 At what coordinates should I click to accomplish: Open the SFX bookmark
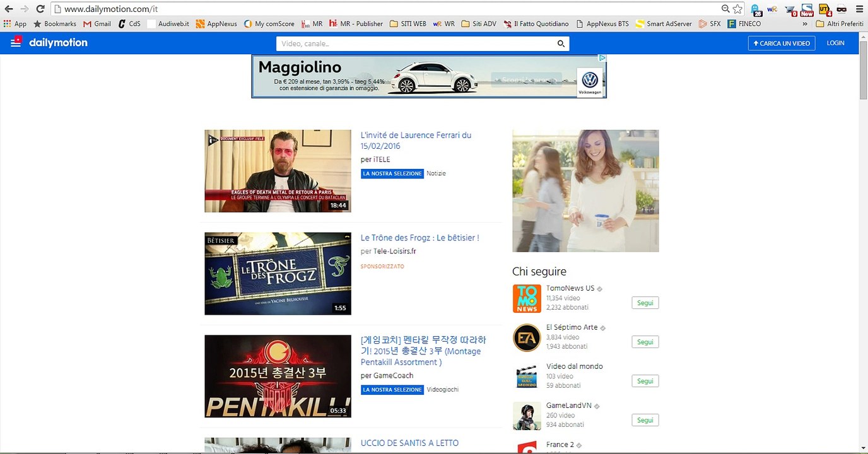coord(710,24)
